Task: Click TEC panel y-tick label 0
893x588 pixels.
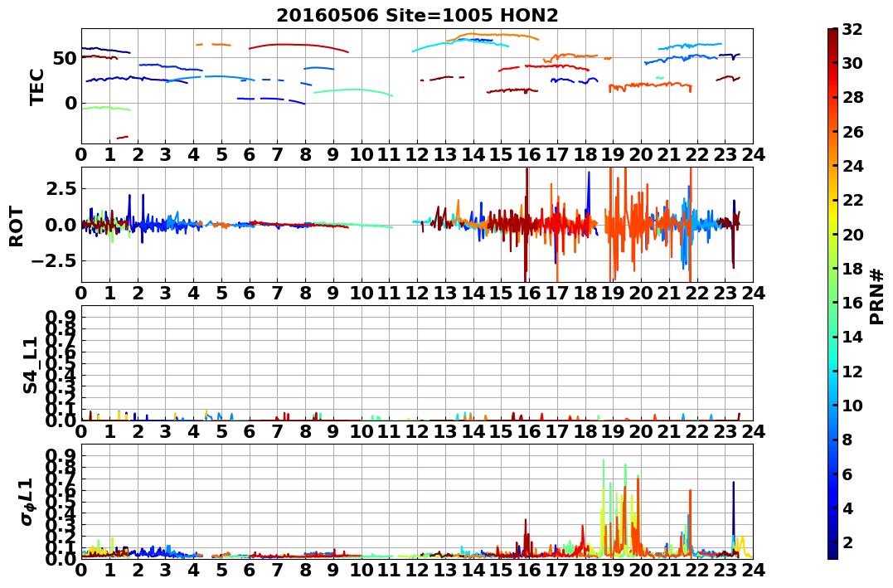Action: [x=70, y=103]
